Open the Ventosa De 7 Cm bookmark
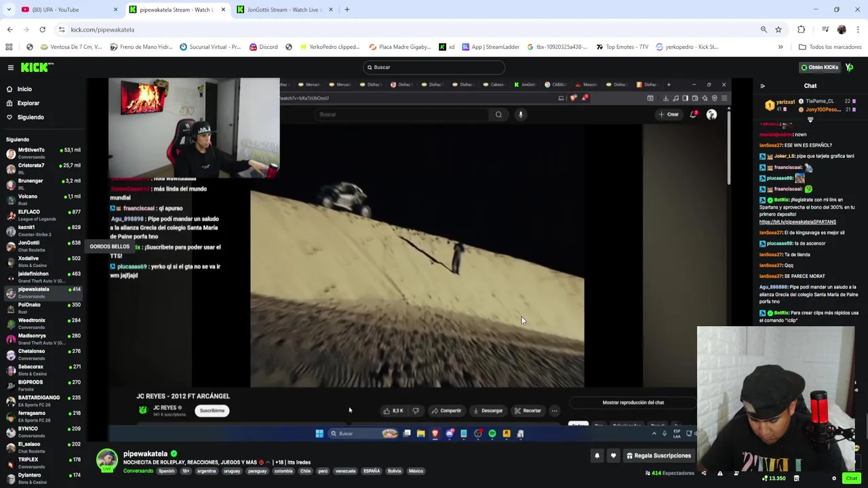 point(71,47)
